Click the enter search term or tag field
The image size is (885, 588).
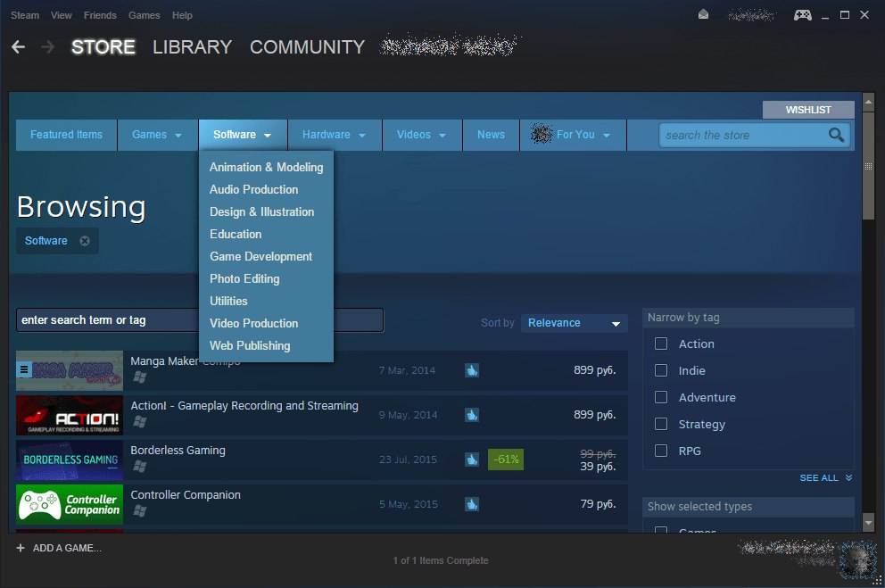click(200, 320)
